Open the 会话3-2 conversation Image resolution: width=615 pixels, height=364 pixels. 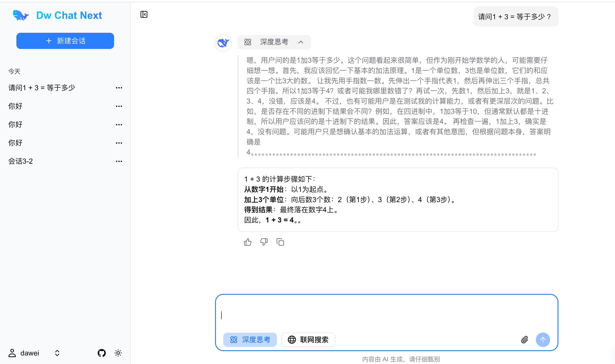click(x=21, y=161)
